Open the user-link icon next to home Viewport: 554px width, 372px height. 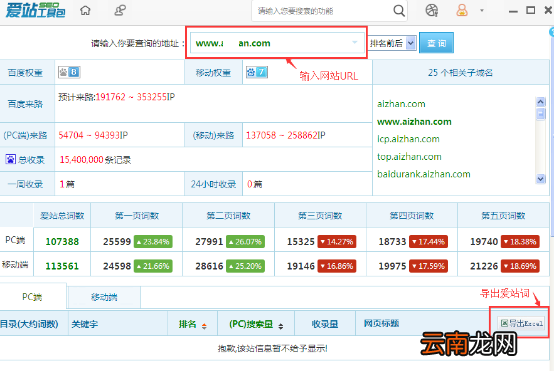(x=120, y=10)
